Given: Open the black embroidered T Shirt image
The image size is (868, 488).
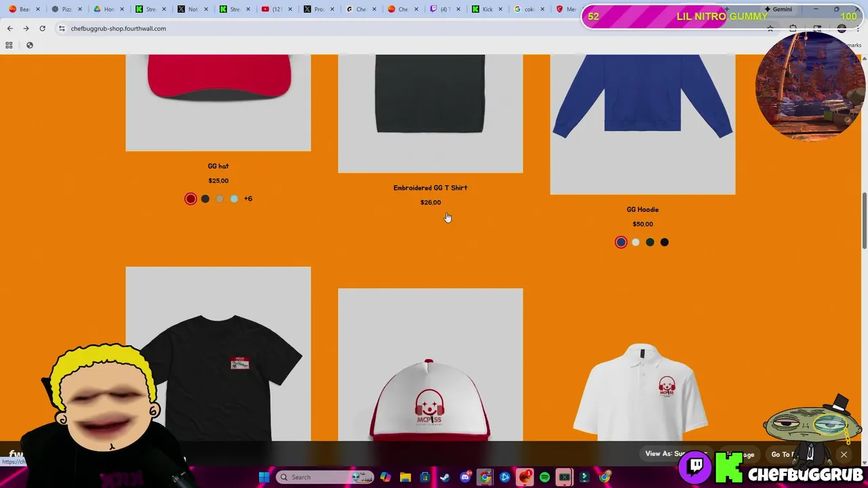Looking at the screenshot, I should click(431, 113).
